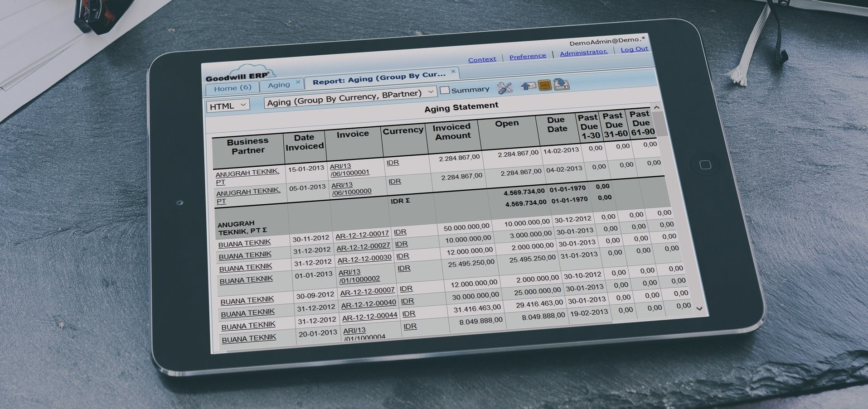Viewport: 868px width, 409px height.
Task: Switch to the Home (6) tab
Action: (233, 88)
